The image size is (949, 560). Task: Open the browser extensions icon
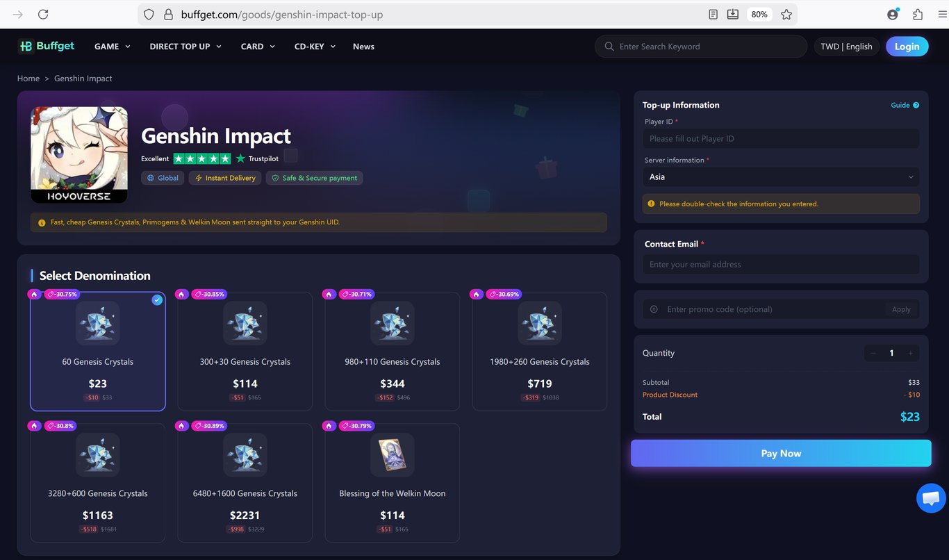(918, 15)
